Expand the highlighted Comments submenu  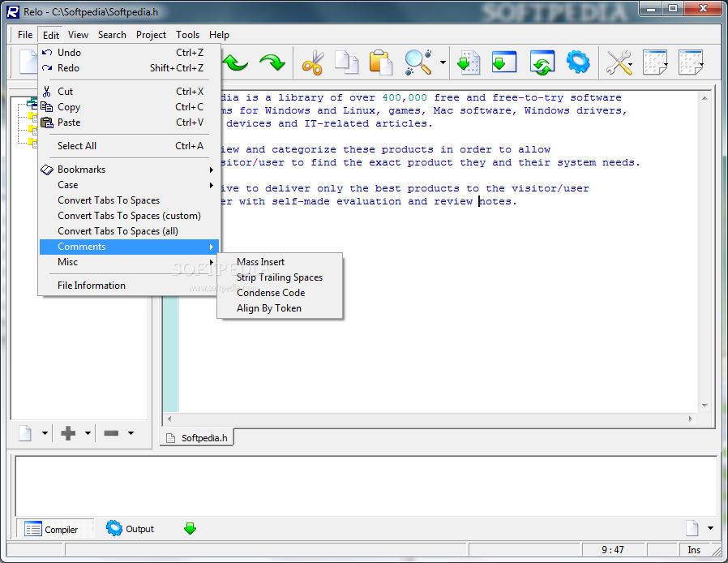tap(129, 247)
